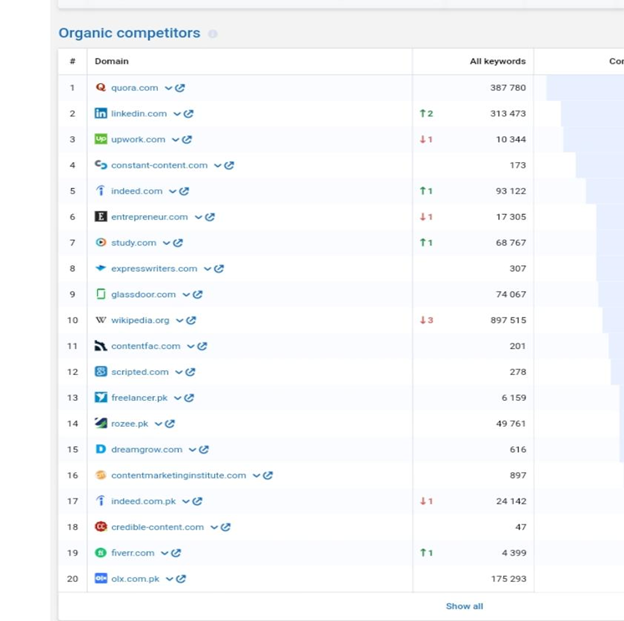Expand dropdown chevron for entrepreneur.com
Screen dimensions: 624x621
(x=198, y=217)
